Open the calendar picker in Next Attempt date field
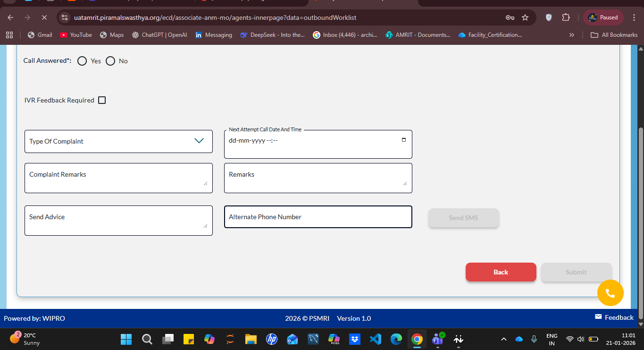This screenshot has height=350, width=644. (x=403, y=140)
